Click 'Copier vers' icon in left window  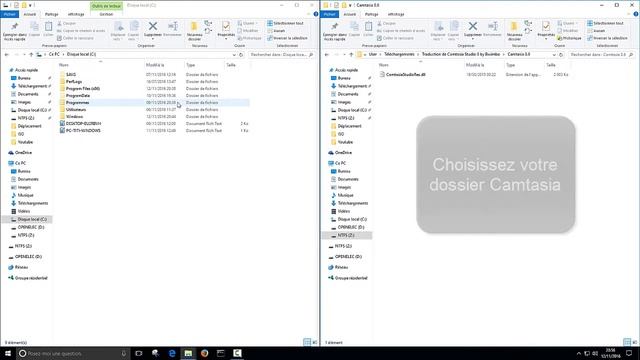point(134,27)
